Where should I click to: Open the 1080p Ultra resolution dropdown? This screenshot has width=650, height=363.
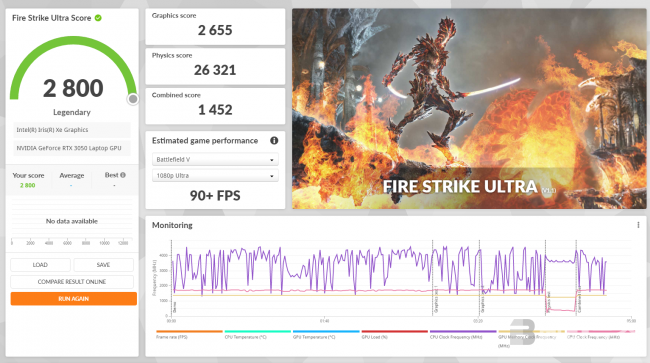215,176
